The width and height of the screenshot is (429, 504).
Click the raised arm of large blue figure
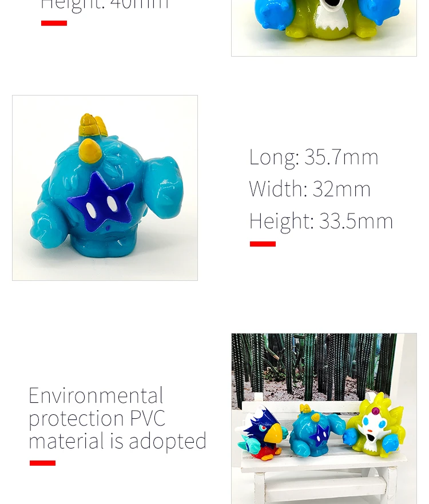(164, 188)
